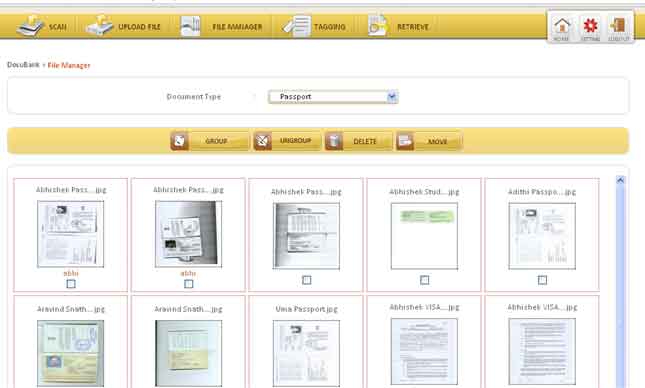Open the Adithi Passpo thumbnail
The width and height of the screenshot is (645, 388).
click(x=542, y=236)
